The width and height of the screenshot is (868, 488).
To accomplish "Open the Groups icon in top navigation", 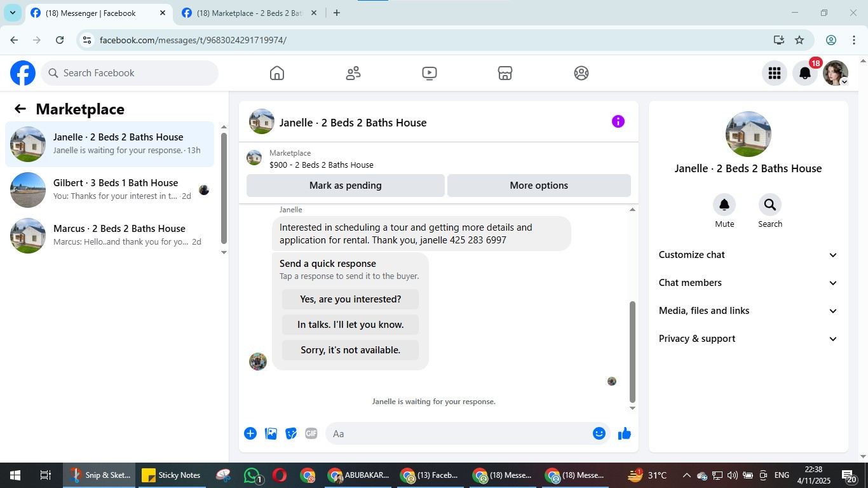I will (x=581, y=73).
